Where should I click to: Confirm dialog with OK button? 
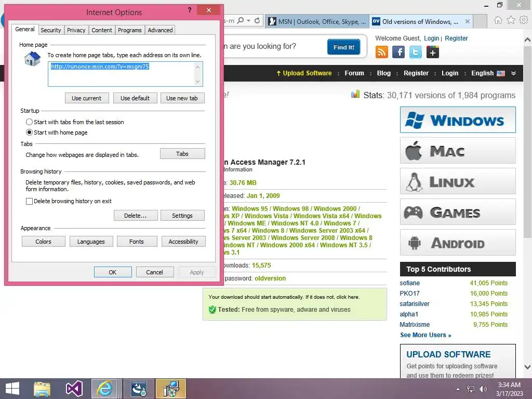tap(113, 272)
